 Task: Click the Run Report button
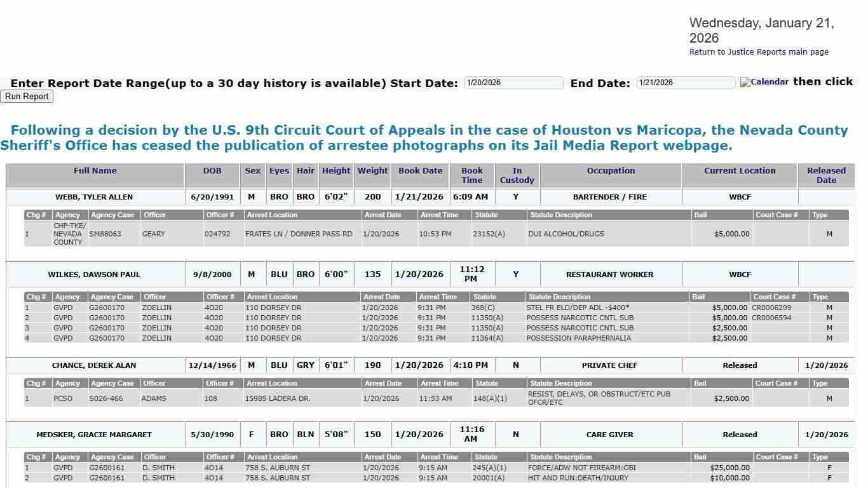pos(27,96)
